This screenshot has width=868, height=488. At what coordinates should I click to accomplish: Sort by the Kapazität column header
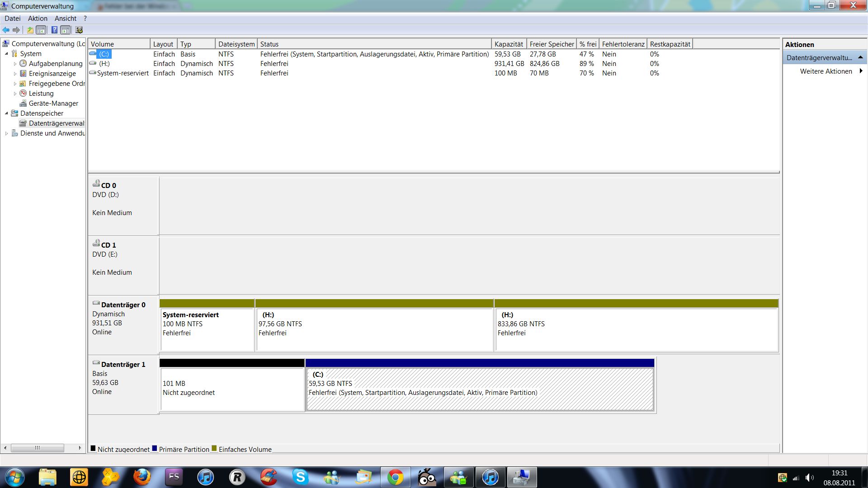508,44
